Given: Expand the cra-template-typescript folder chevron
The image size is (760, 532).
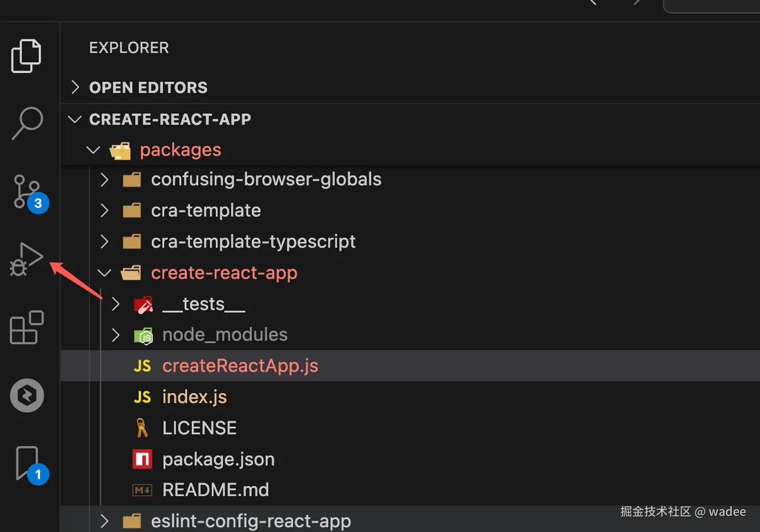Looking at the screenshot, I should [104, 242].
